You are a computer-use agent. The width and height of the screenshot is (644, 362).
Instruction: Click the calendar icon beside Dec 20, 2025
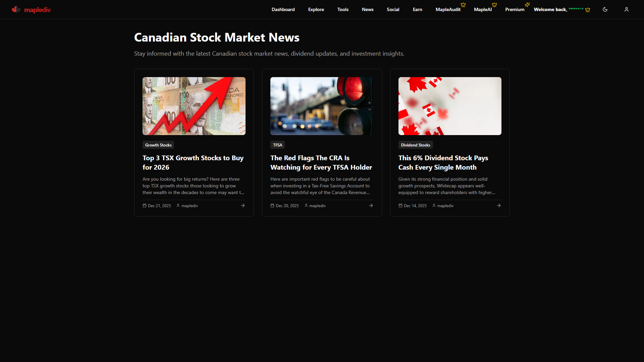pos(272,205)
